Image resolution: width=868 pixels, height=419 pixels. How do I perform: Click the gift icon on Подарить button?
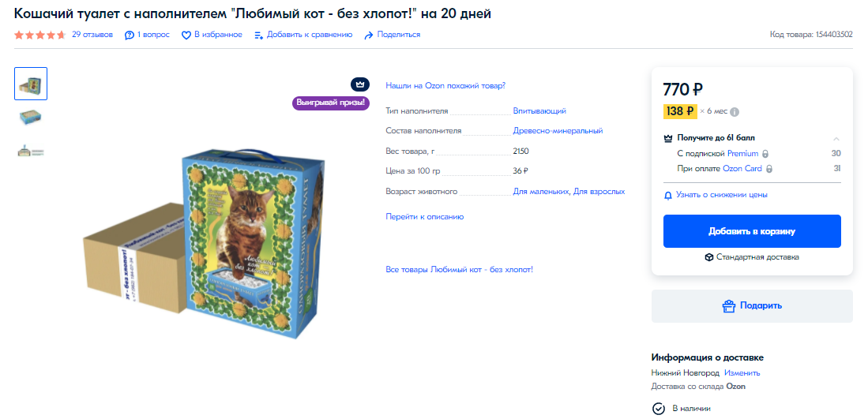tap(728, 305)
